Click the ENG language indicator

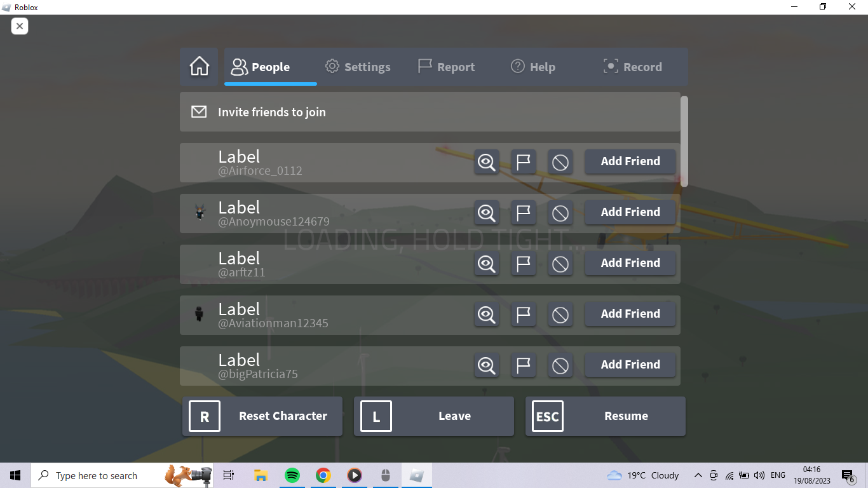click(x=778, y=475)
